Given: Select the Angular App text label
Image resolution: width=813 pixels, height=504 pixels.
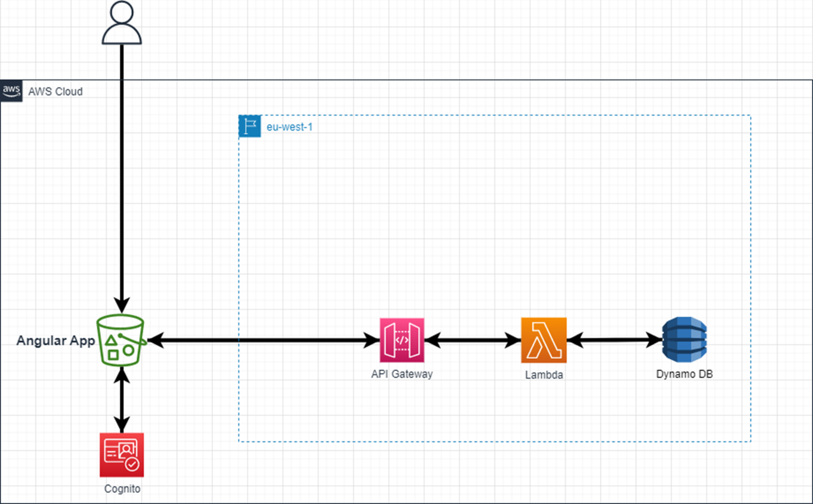Looking at the screenshot, I should point(55,340).
